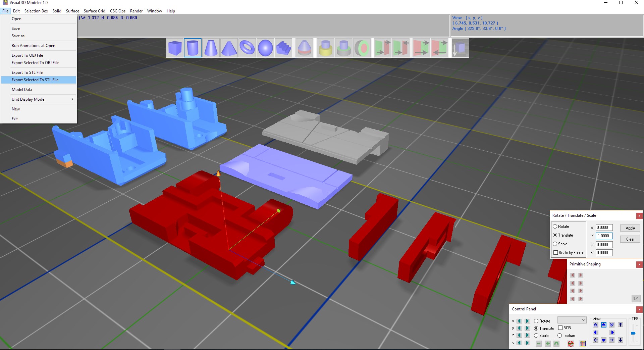Viewport: 644px width, 350px height.
Task: Open the dropdown next to Rotate in Control Panel
Action: point(572,320)
